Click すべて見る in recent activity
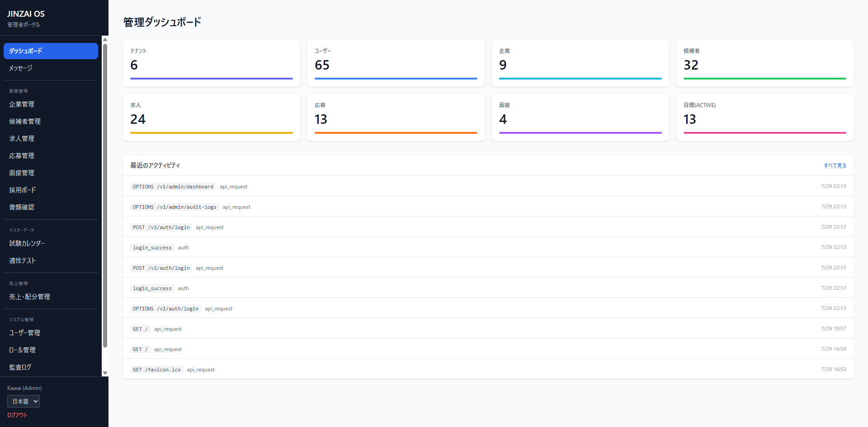 pos(835,165)
